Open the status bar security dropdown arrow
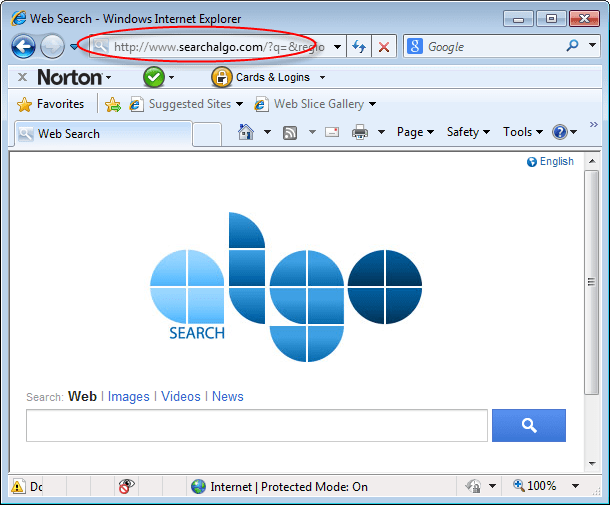Viewport: 610px width, 505px height. pyautogui.click(x=492, y=486)
